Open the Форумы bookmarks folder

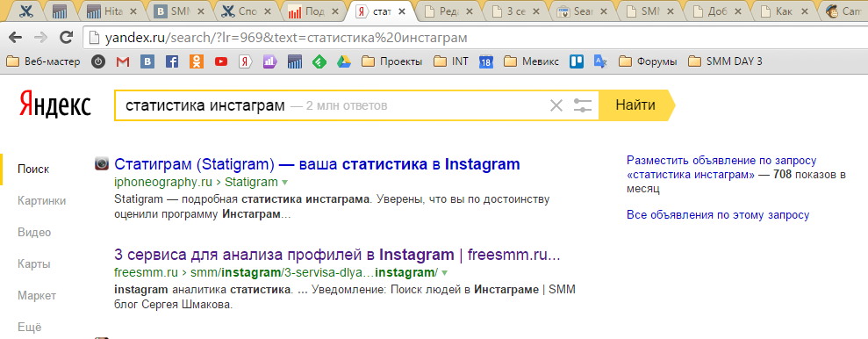coord(648,61)
